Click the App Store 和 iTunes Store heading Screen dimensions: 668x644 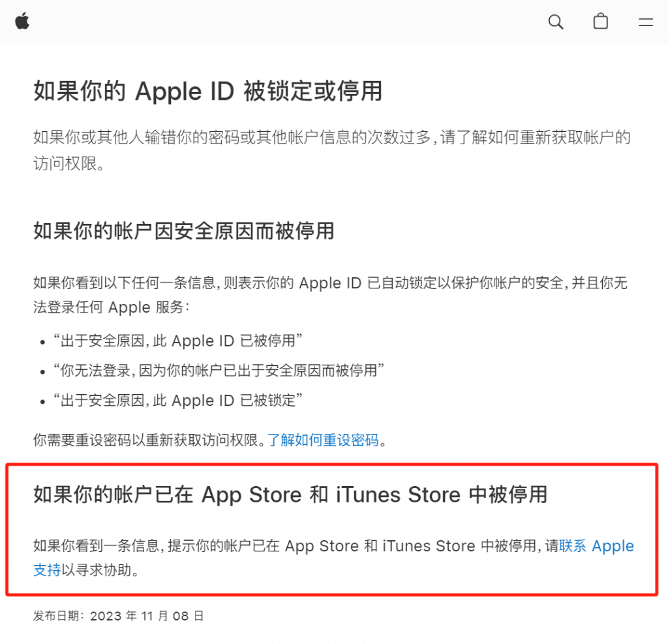pos(290,495)
